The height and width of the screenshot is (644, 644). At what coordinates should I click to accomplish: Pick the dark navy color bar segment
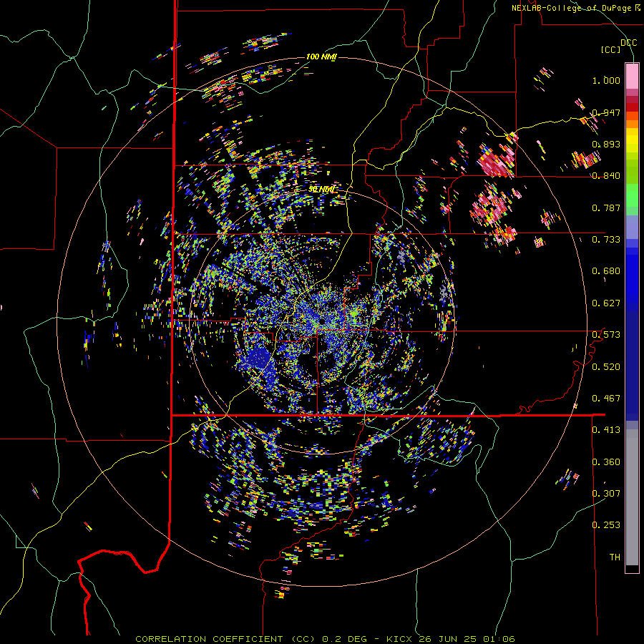pyautogui.click(x=632, y=366)
